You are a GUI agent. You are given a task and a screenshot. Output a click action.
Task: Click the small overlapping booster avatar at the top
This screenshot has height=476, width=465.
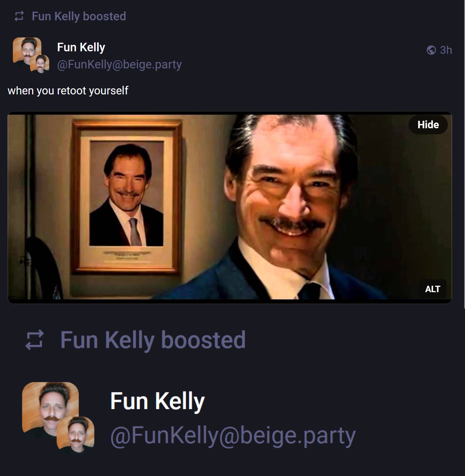click(x=40, y=64)
